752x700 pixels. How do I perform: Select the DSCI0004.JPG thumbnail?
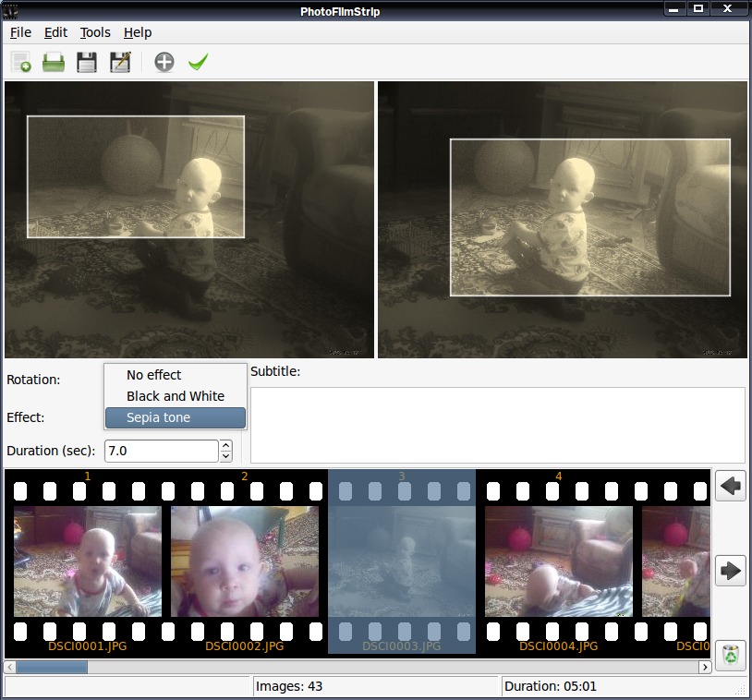pyautogui.click(x=559, y=561)
